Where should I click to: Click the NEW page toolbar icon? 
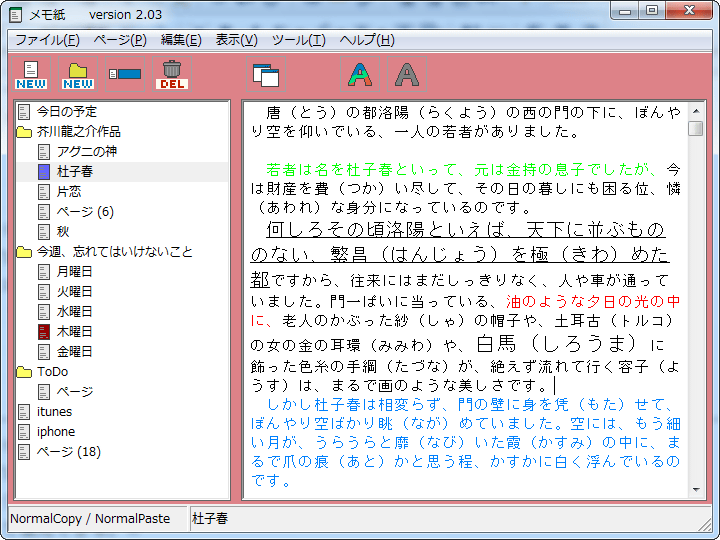pos(31,74)
